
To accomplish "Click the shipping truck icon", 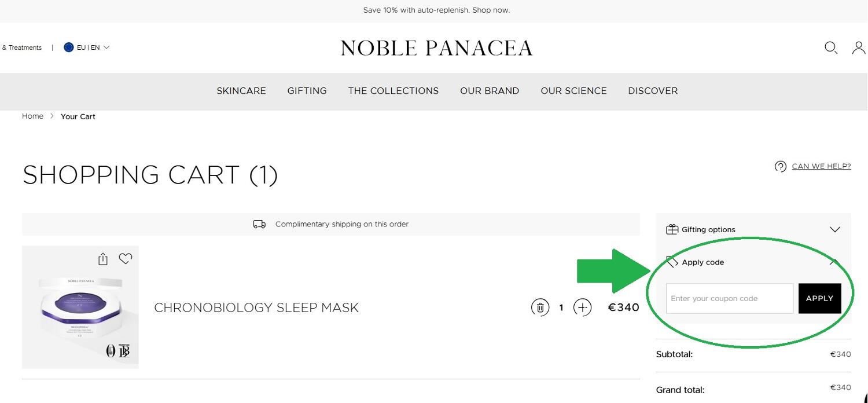I will point(259,224).
